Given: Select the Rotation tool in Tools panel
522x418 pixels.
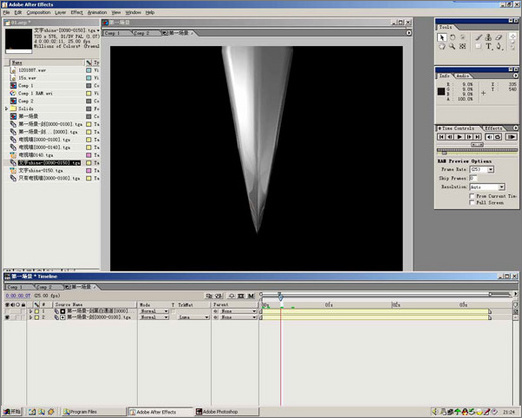Looking at the screenshot, I should [452, 37].
